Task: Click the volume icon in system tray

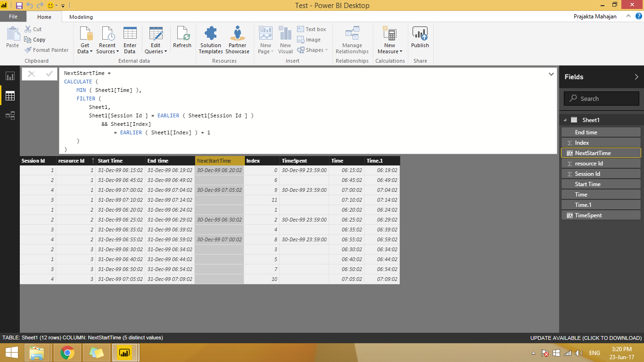Action: (579, 353)
